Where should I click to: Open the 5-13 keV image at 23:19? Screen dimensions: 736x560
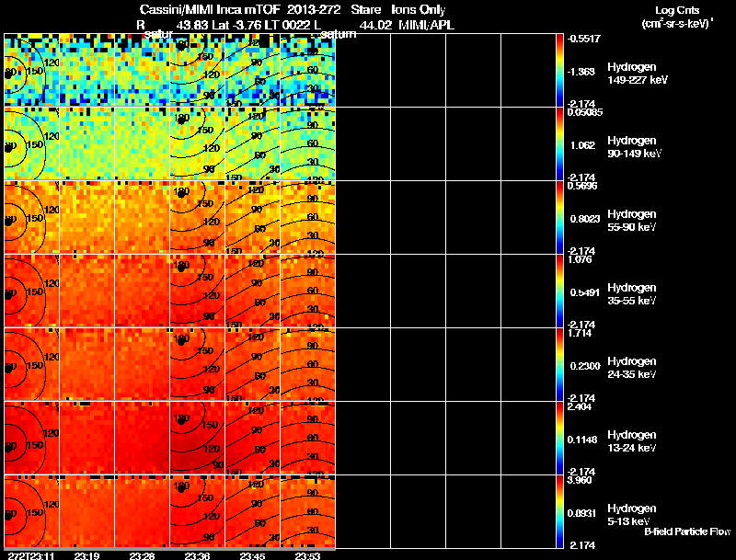[x=86, y=511]
